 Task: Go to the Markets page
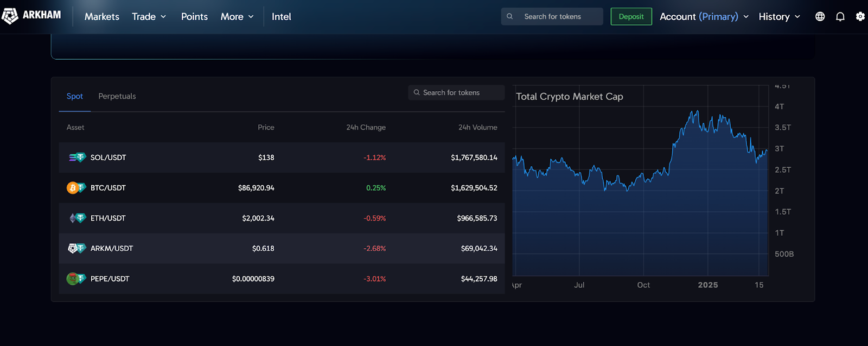[x=102, y=17]
